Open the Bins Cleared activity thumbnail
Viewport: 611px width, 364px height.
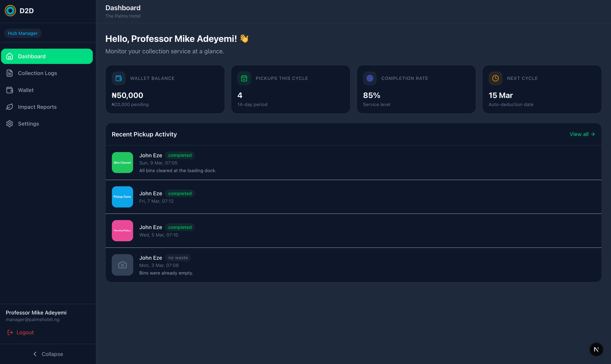click(122, 162)
